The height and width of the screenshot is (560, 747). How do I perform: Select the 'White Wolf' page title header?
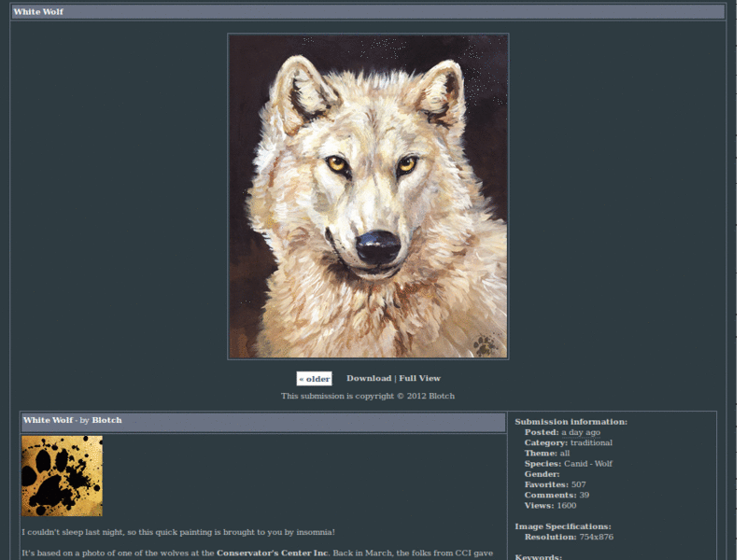(x=38, y=12)
